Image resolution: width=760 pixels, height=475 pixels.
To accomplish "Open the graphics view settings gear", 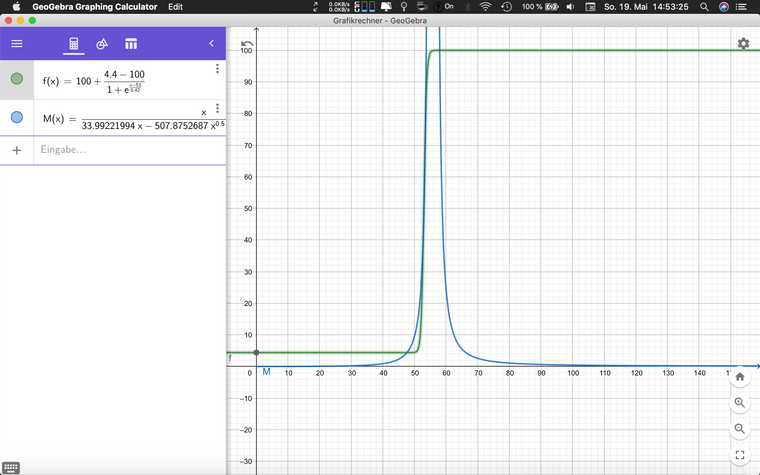I will (743, 44).
